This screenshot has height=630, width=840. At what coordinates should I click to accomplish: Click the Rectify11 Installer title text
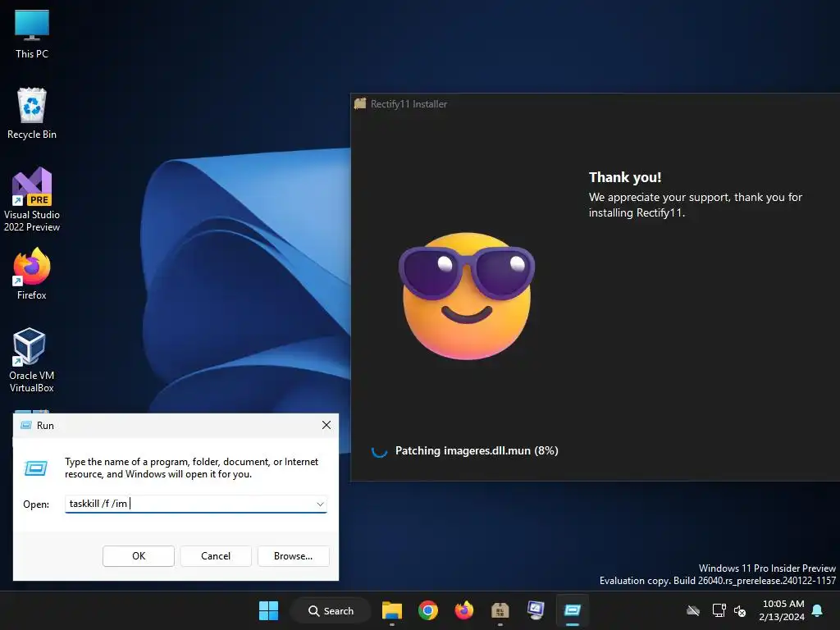pos(409,104)
